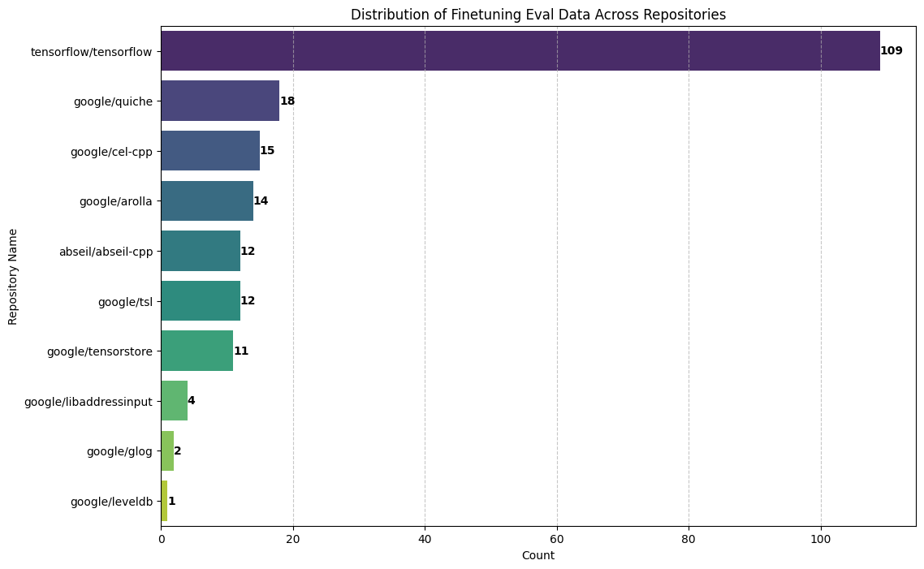Viewport: 924px width, 569px height.
Task: Click the x-axis tick label 100
Action: 821,538
